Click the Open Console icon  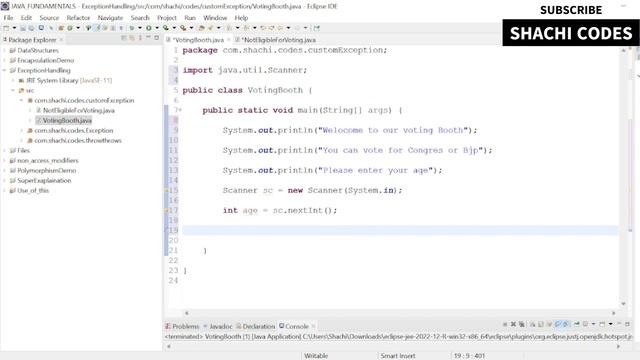tap(602, 324)
